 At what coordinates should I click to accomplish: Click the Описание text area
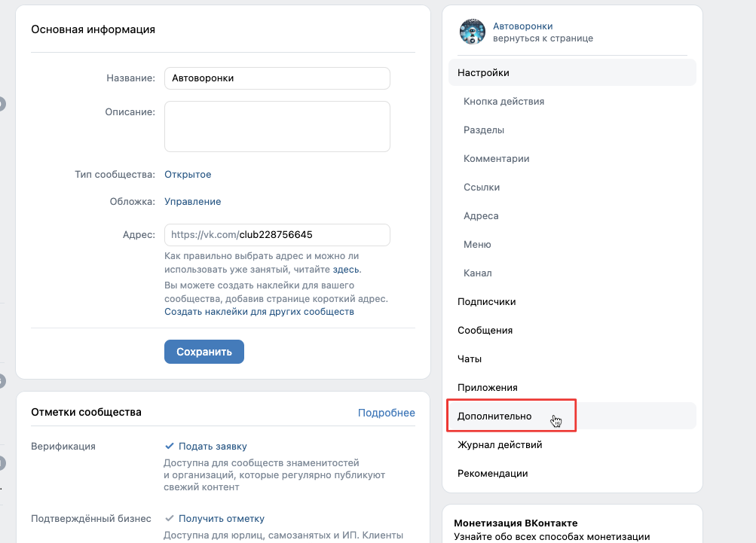click(x=277, y=127)
